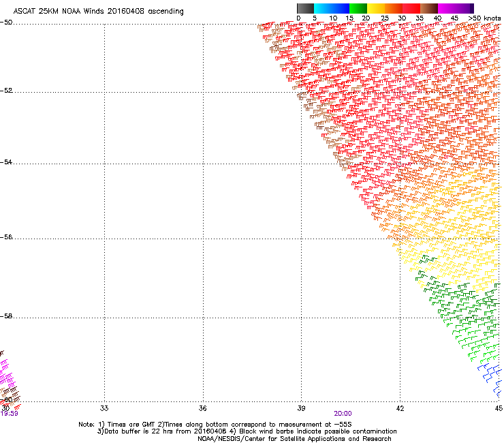The height and width of the screenshot is (443, 504).
Task: Click the green 15-20 knots legend segment
Action: pos(358,8)
